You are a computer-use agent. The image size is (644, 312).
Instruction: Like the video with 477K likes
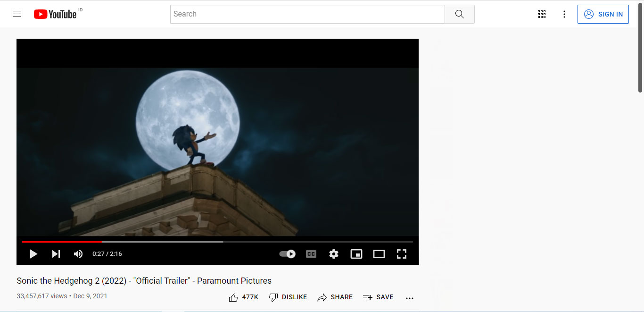(243, 297)
